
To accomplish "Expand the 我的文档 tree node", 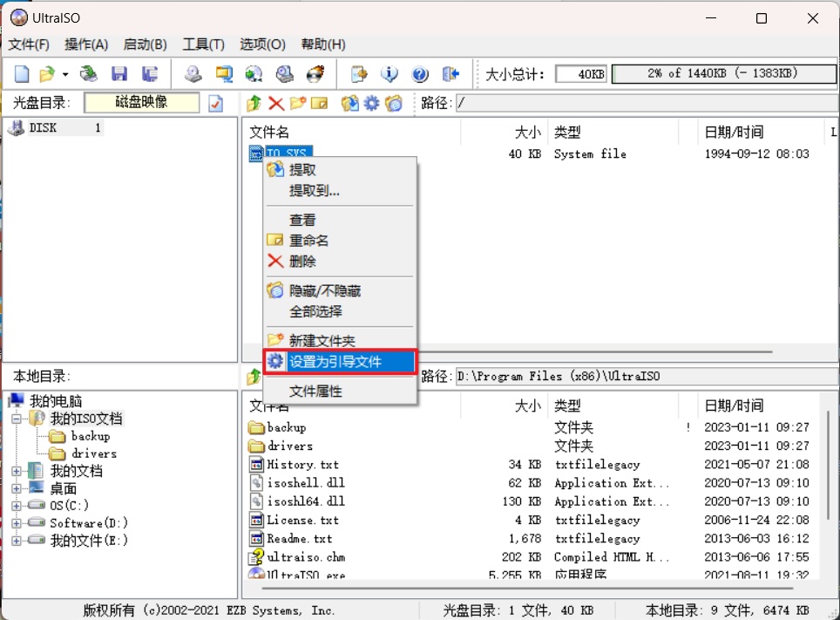I will 17,472.
